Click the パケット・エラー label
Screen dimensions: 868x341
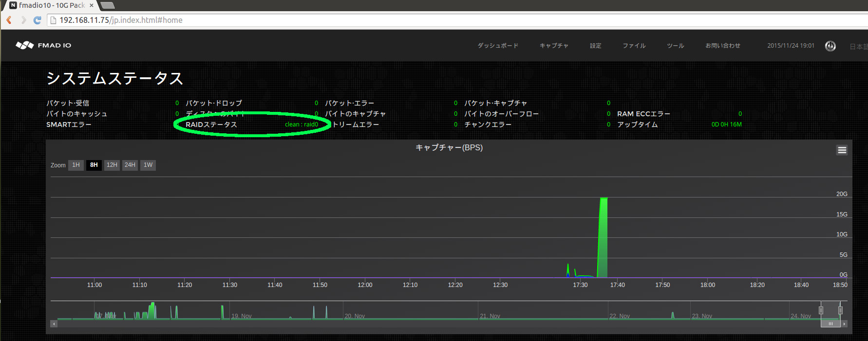click(x=350, y=103)
